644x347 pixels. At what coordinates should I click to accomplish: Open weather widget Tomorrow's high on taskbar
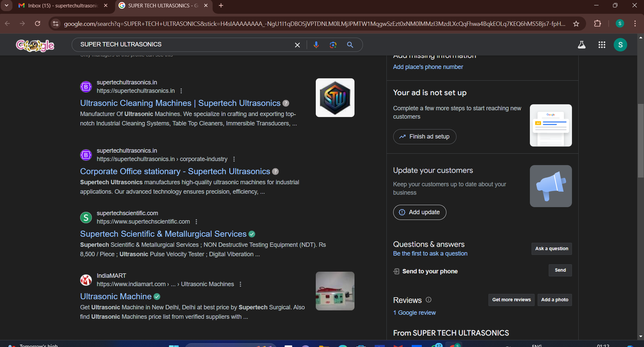click(x=34, y=345)
